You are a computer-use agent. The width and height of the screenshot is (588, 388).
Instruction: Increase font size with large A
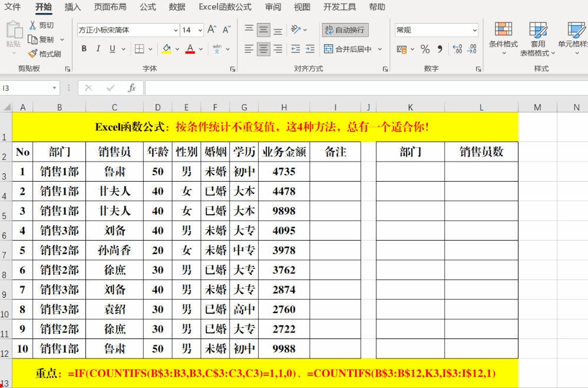(212, 29)
